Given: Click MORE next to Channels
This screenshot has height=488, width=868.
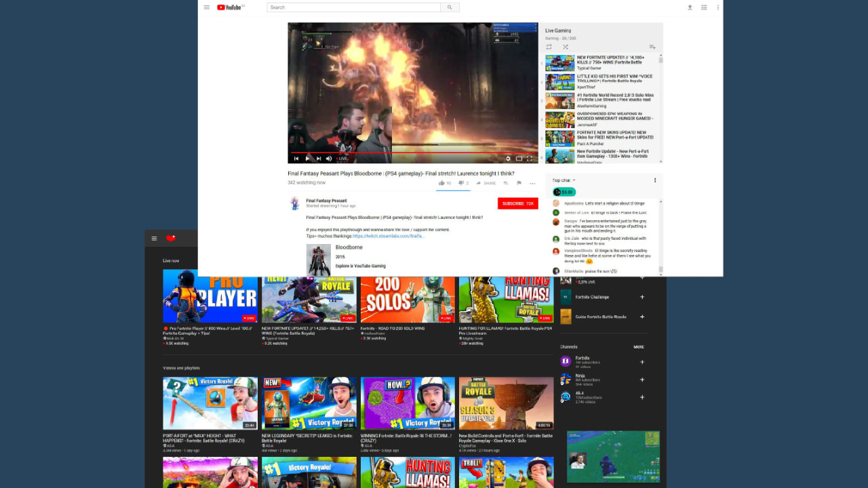Looking at the screenshot, I should click(x=639, y=347).
